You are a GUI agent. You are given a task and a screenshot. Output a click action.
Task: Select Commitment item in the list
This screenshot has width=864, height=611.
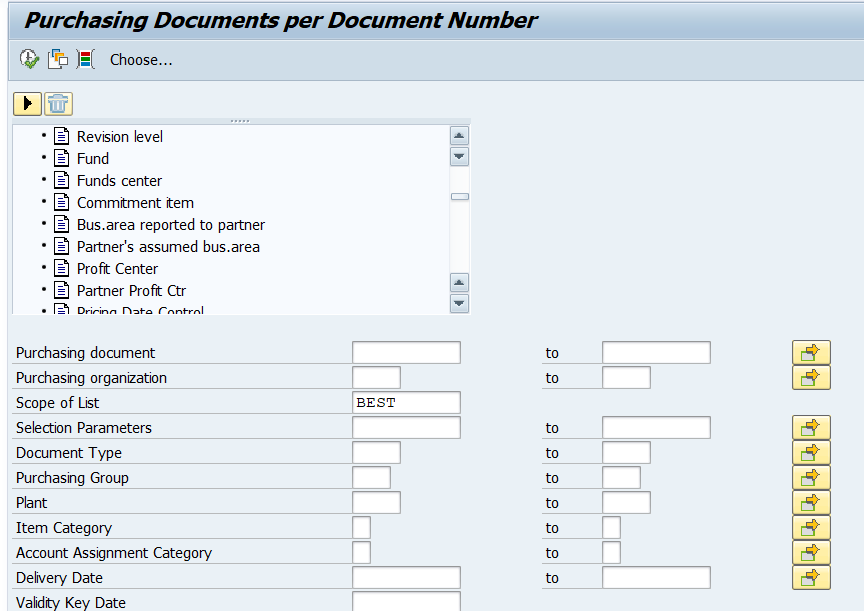(x=135, y=203)
